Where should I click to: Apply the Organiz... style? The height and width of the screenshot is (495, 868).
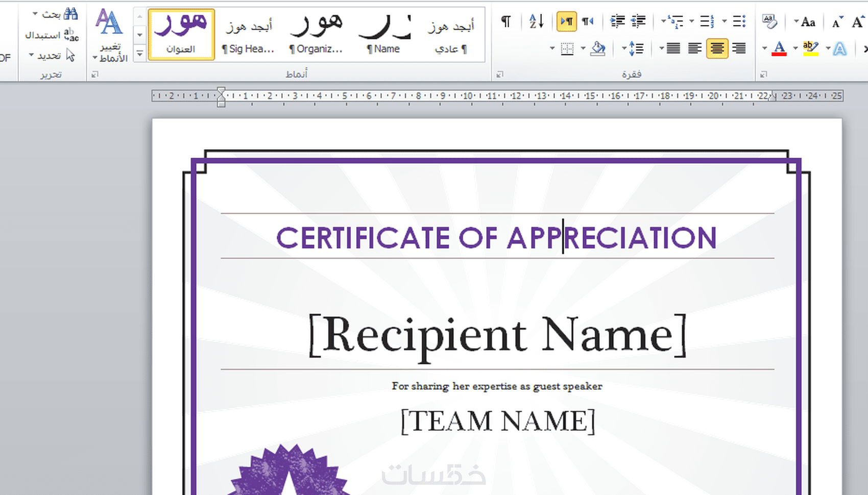316,35
